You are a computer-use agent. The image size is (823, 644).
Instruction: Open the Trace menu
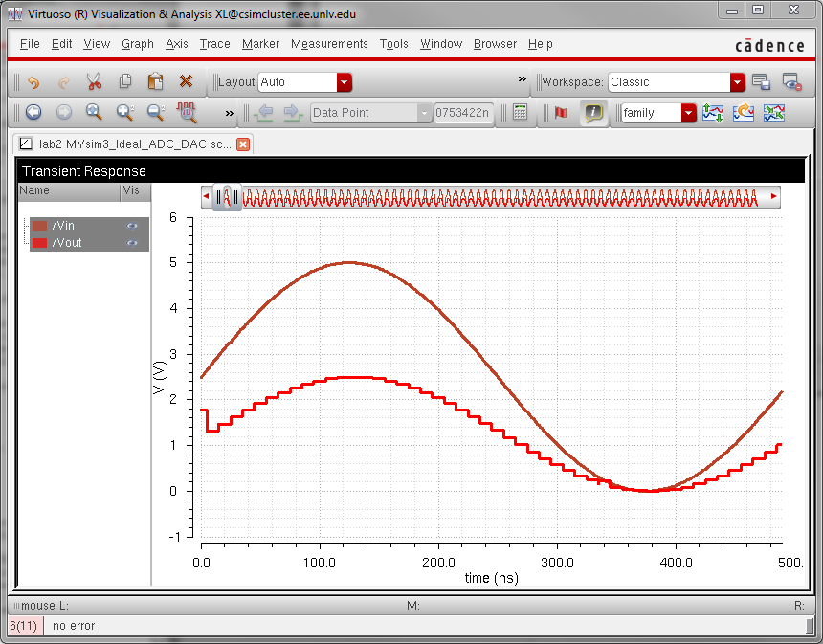point(214,44)
